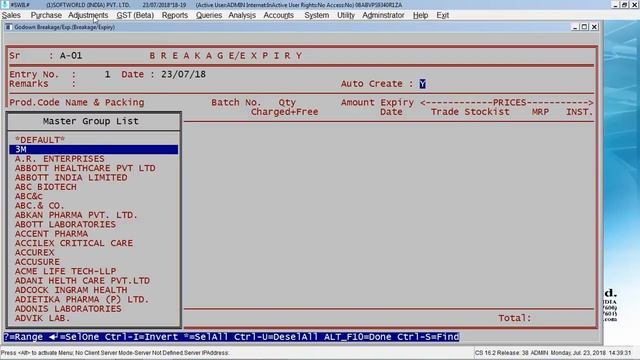Click the Auto Create field showing Y

(x=422, y=84)
